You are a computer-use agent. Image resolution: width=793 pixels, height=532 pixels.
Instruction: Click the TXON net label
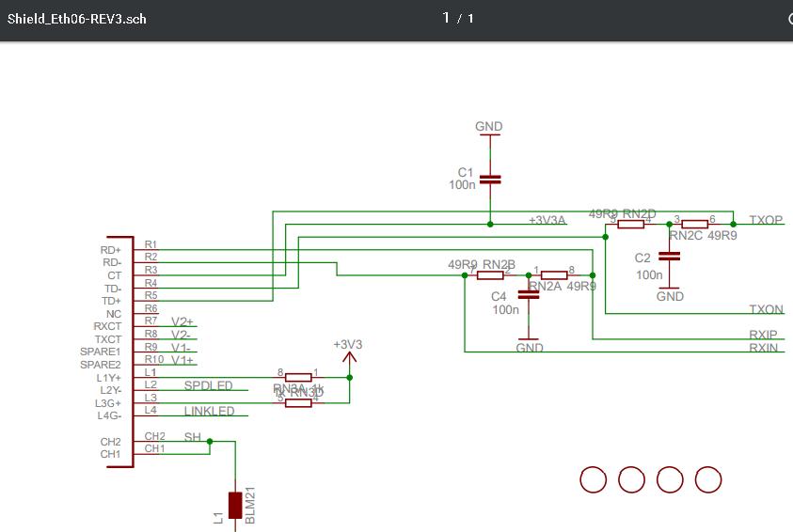pyautogui.click(x=767, y=308)
